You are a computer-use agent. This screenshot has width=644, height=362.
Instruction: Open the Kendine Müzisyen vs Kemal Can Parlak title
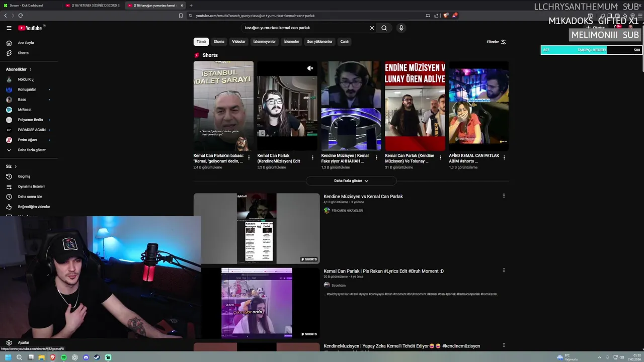point(363,197)
